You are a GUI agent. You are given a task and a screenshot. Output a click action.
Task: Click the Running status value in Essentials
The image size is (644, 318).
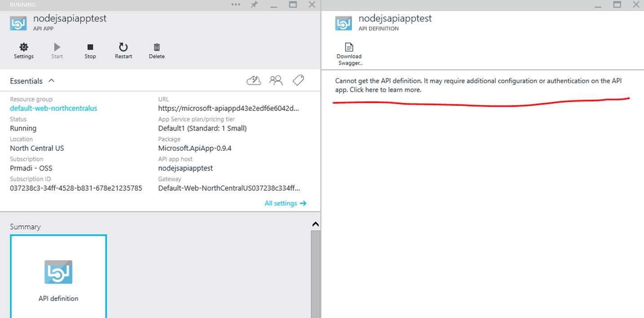point(23,128)
